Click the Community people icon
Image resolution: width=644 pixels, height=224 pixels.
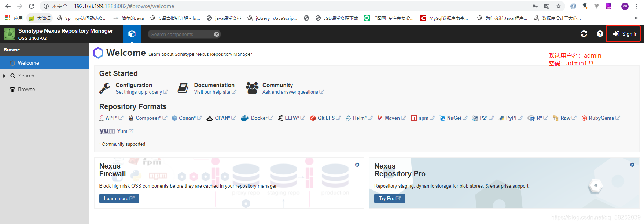tap(252, 88)
